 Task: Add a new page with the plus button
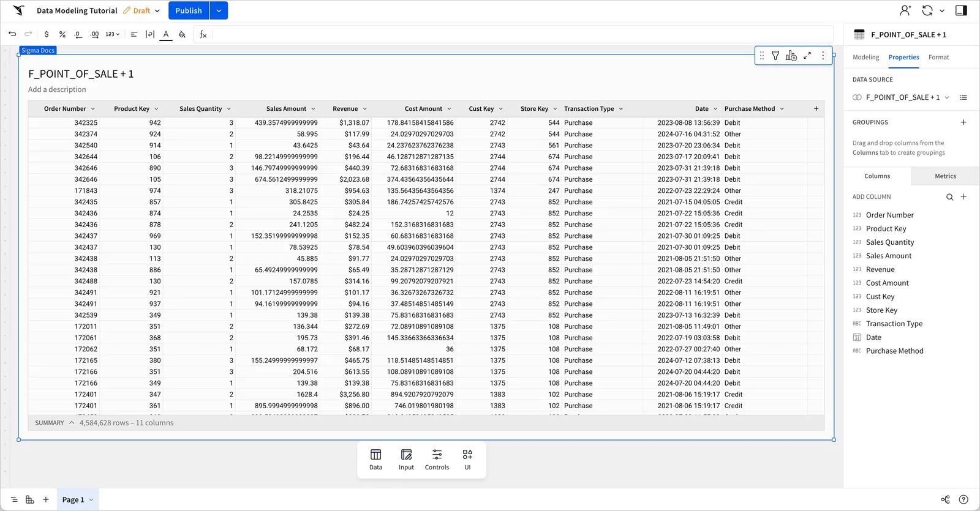pyautogui.click(x=46, y=499)
